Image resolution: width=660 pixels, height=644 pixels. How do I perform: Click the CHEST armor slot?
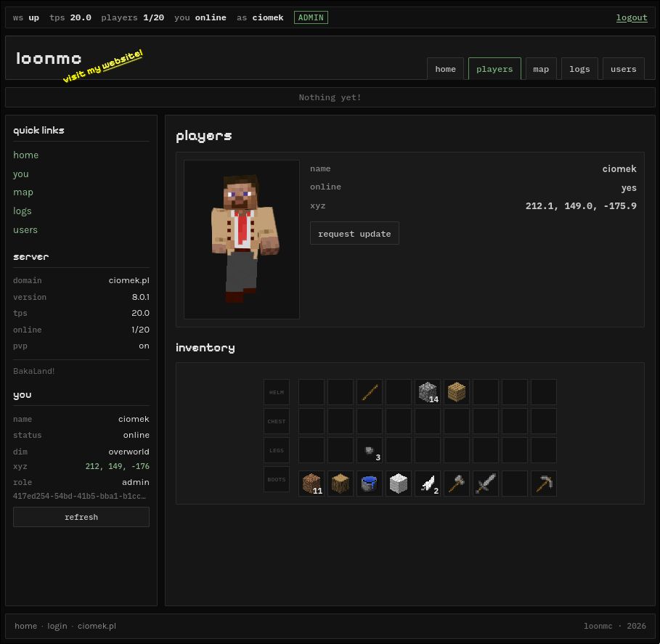[277, 421]
